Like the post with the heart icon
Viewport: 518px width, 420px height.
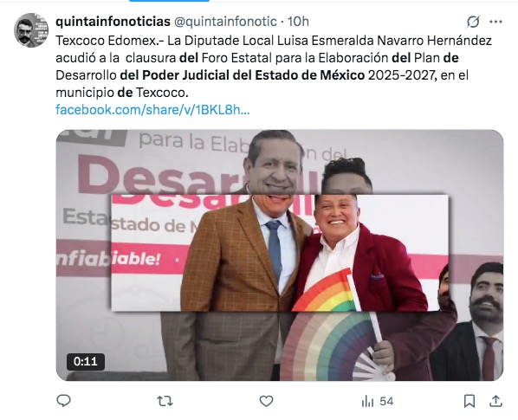click(266, 401)
